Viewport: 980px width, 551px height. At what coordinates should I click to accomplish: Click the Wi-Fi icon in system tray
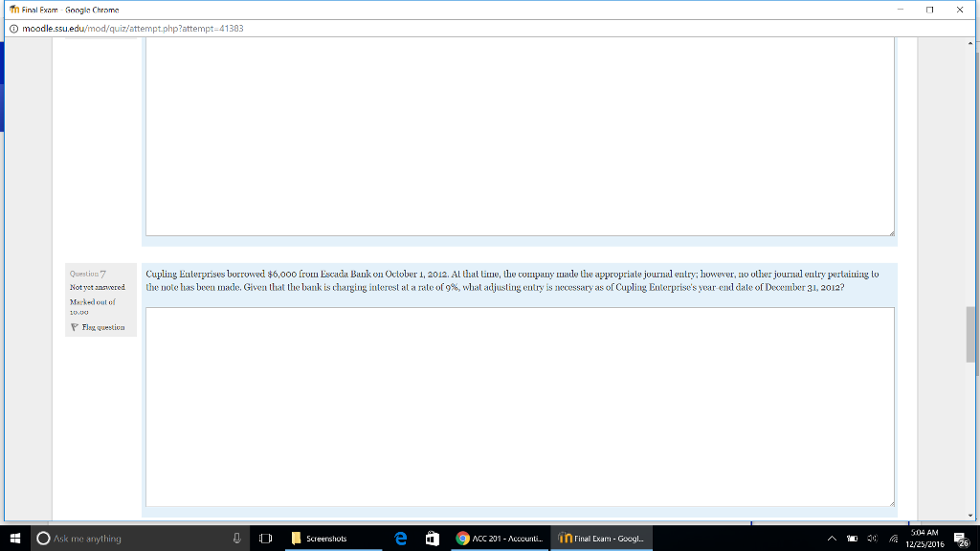click(x=896, y=538)
